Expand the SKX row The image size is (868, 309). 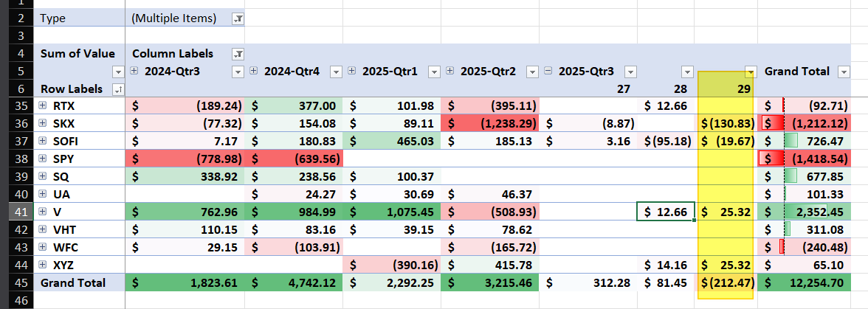(x=43, y=124)
